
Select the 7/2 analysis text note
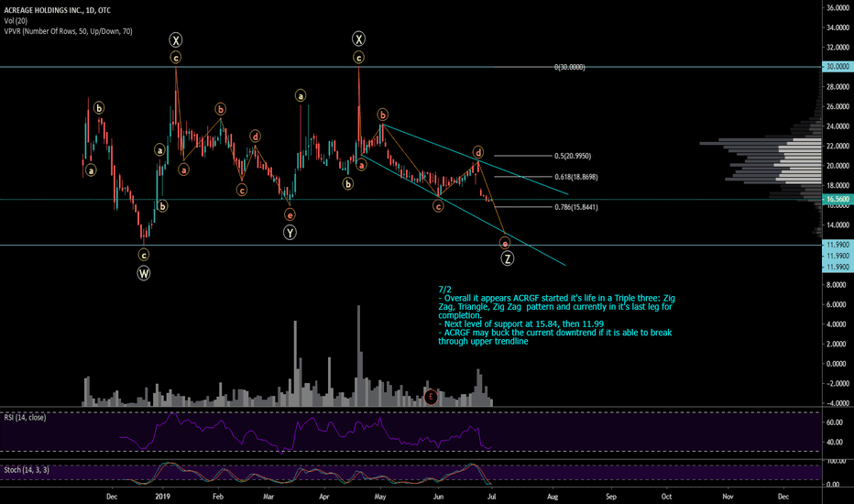pos(556,315)
